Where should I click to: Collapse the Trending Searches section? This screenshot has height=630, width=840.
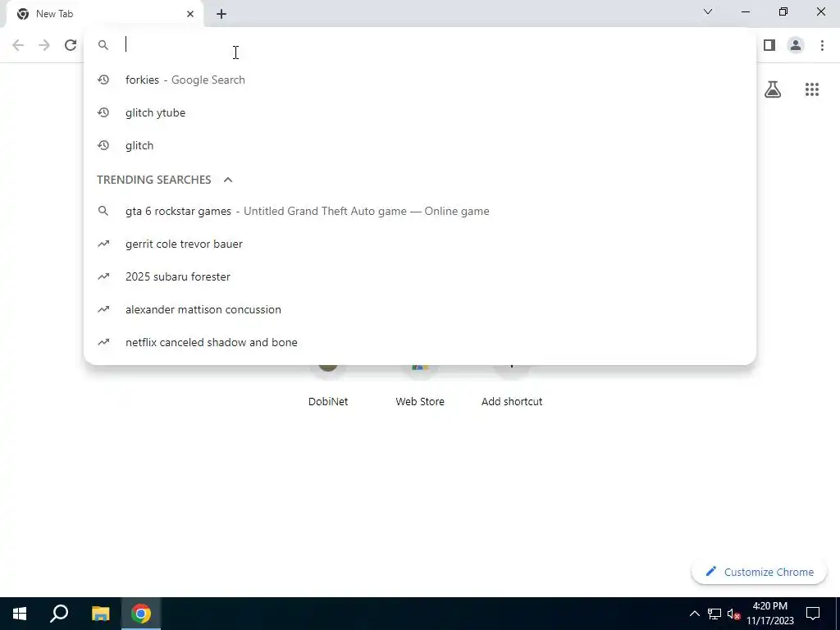(228, 180)
